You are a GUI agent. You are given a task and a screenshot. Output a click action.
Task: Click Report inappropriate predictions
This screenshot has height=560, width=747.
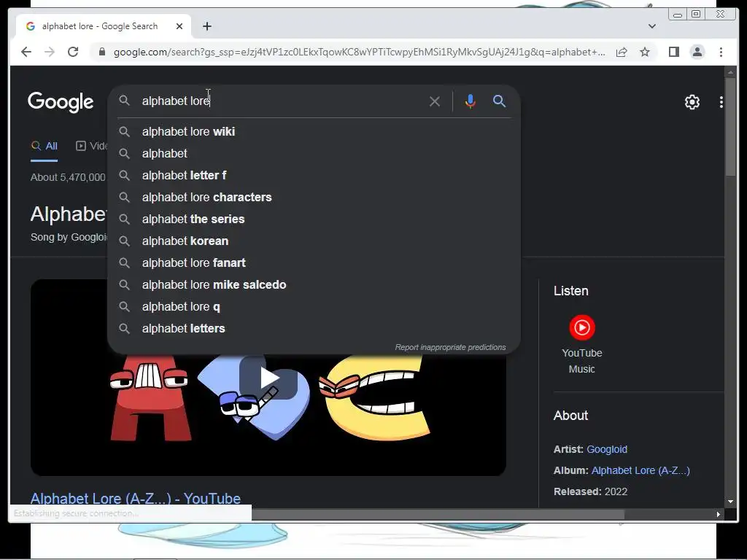450,347
